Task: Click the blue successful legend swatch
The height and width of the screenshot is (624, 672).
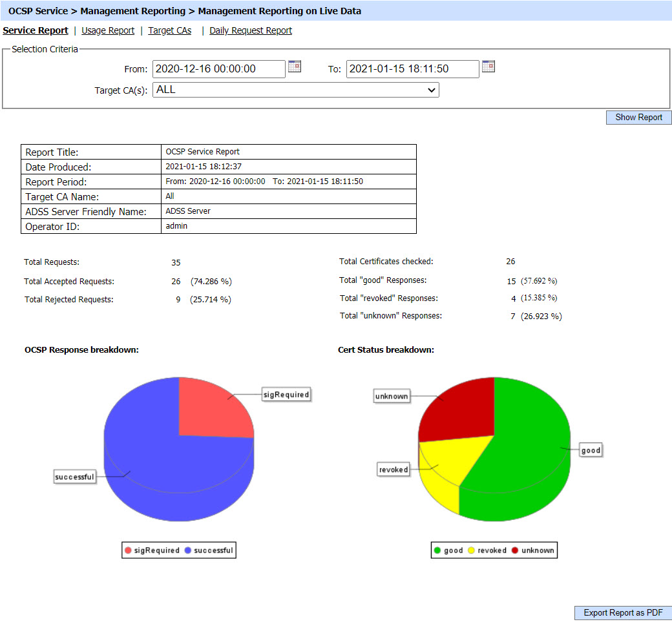Action: pos(188,550)
